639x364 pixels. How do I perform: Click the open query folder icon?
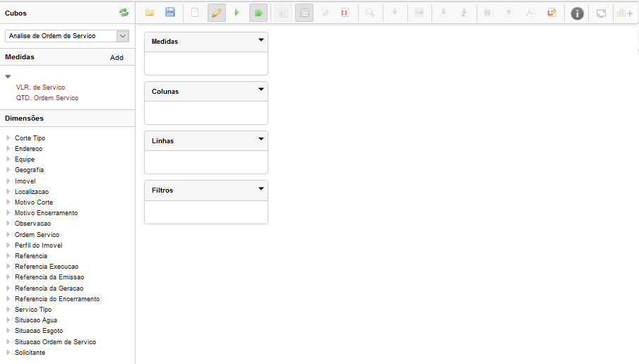150,13
